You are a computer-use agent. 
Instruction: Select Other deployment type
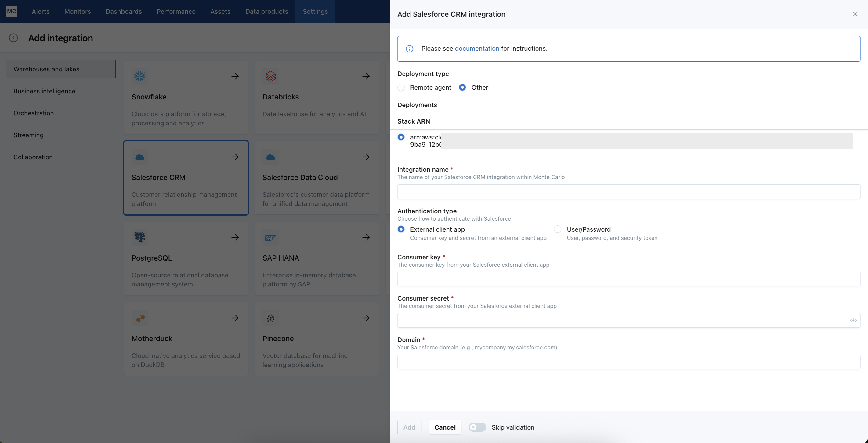[x=462, y=87]
